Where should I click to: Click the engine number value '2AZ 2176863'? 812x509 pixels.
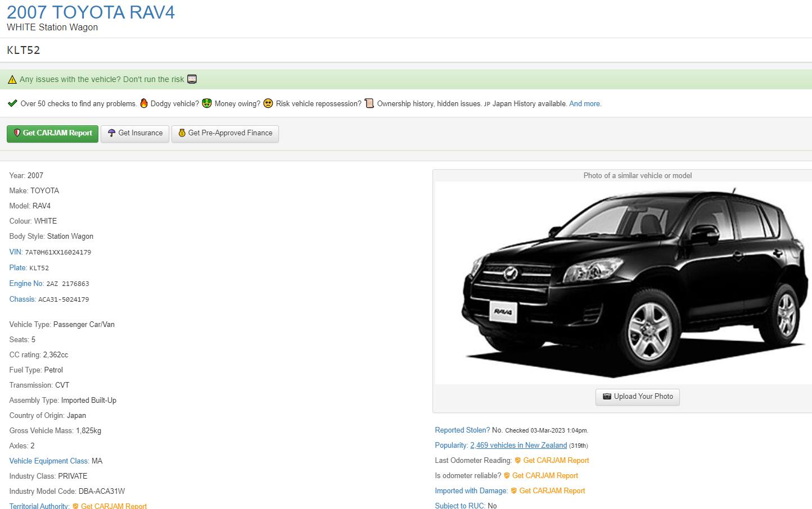67,284
